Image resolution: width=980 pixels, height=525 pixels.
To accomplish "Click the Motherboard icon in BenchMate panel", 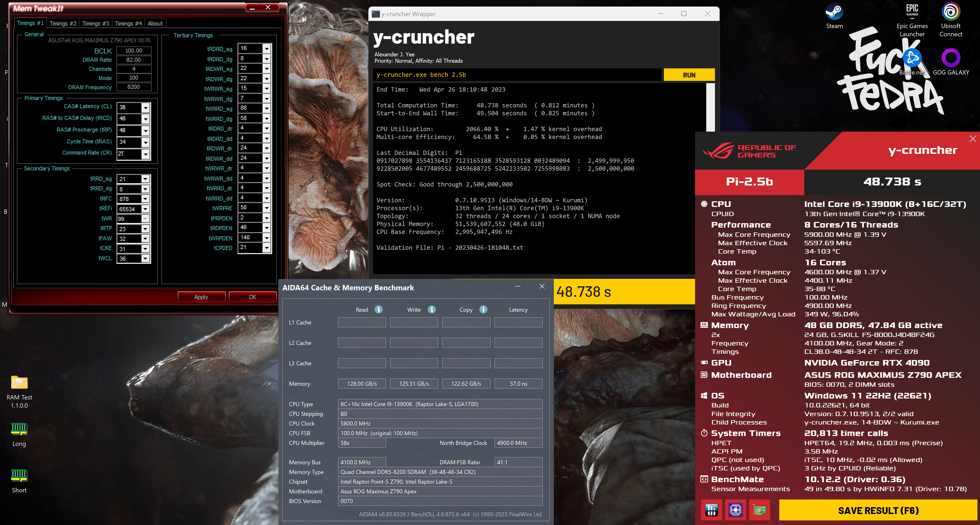I will 704,375.
